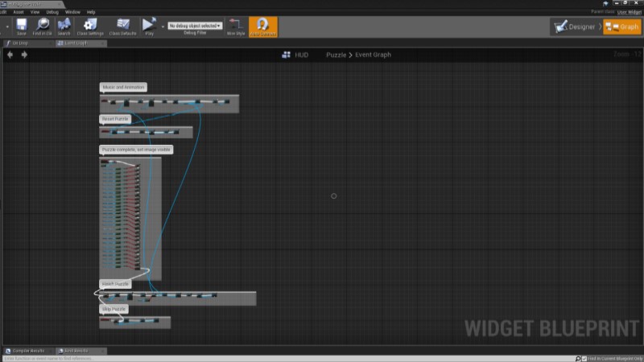Select the Wire Style icon
The height and width of the screenshot is (362, 644).
pos(235,27)
